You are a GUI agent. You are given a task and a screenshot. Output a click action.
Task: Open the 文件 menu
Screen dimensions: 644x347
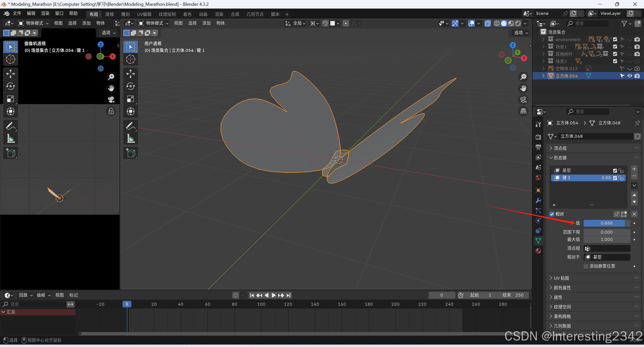point(17,13)
